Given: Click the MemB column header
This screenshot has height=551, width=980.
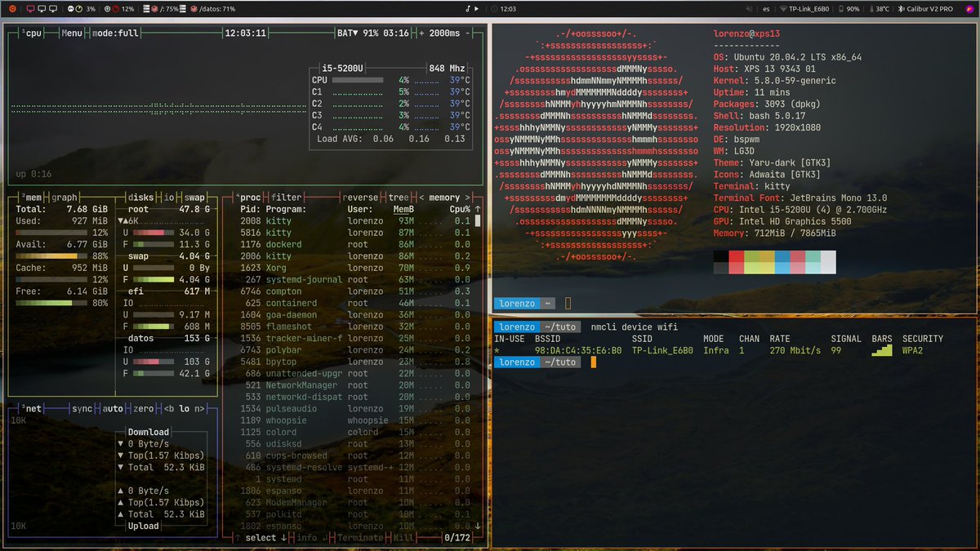Looking at the screenshot, I should pyautogui.click(x=403, y=209).
